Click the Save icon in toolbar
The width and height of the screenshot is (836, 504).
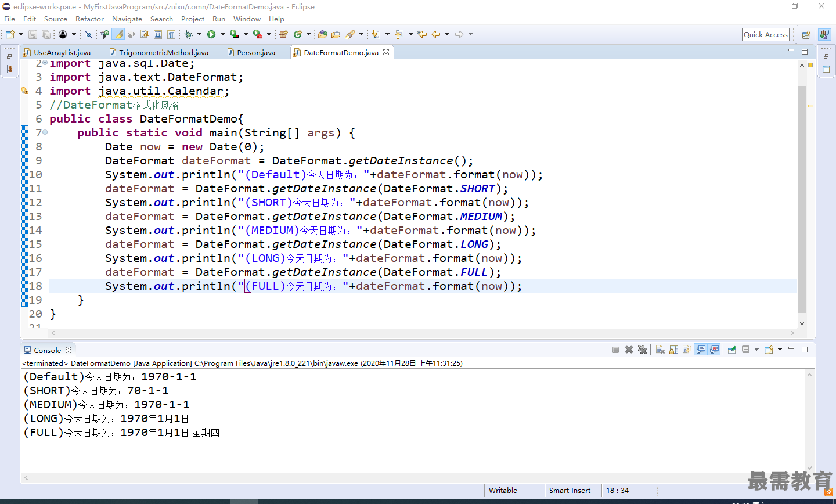[x=33, y=34]
